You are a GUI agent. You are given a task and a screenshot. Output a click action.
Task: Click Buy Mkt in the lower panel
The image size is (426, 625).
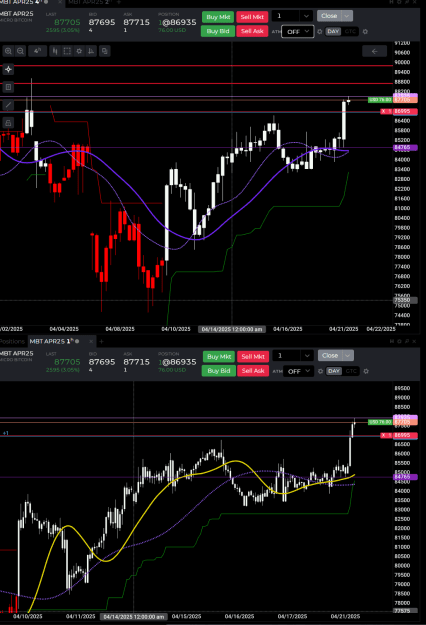click(x=219, y=357)
